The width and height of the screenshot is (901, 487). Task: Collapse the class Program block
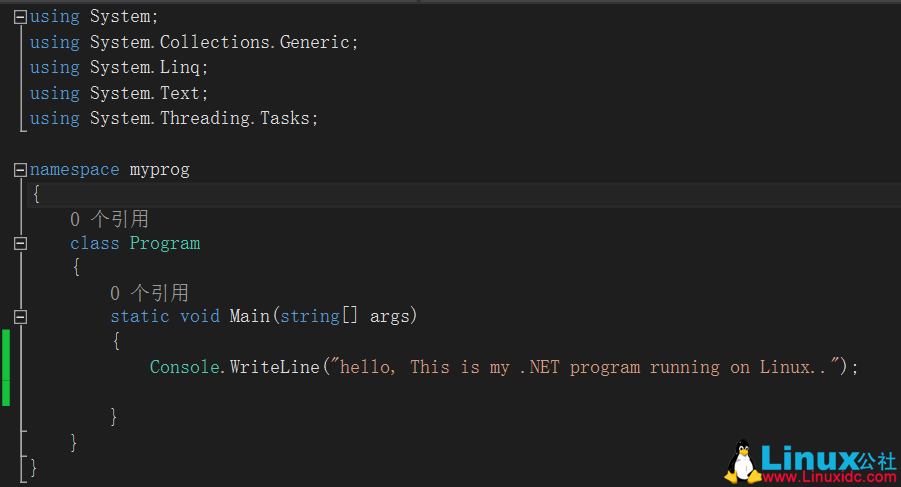tap(20, 244)
